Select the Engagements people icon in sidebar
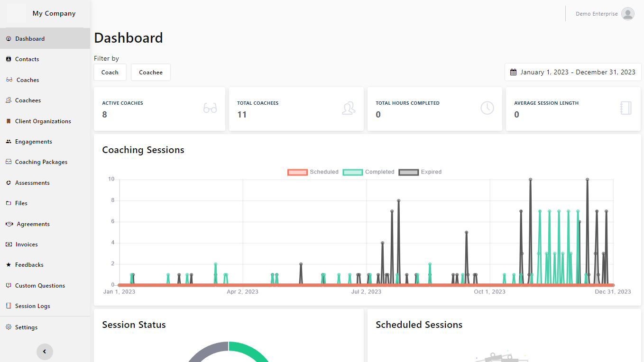Screen dimensions: 644x362 8,141
